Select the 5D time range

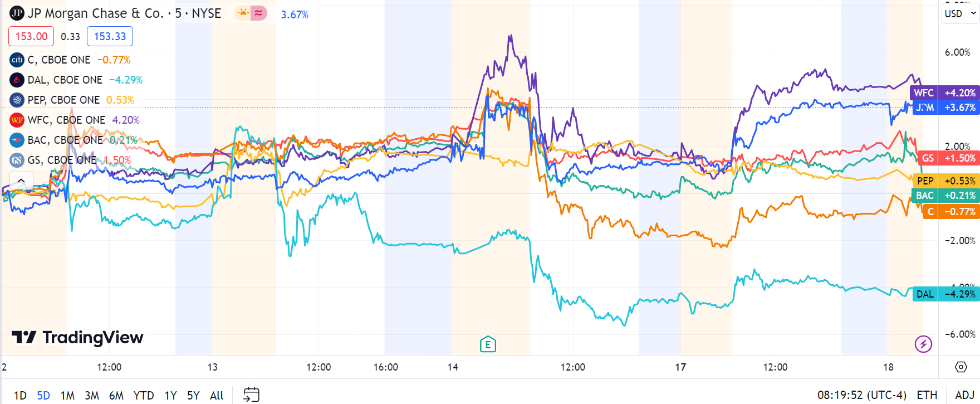point(43,395)
